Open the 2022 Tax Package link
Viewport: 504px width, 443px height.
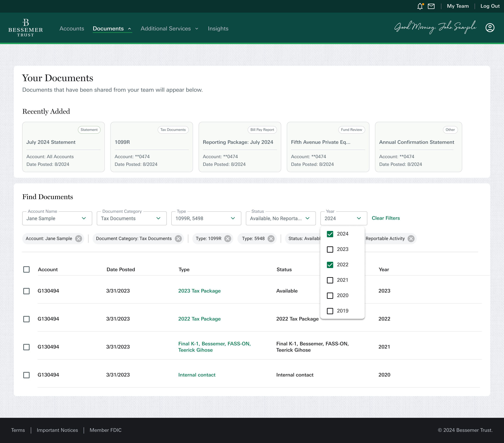[199, 319]
